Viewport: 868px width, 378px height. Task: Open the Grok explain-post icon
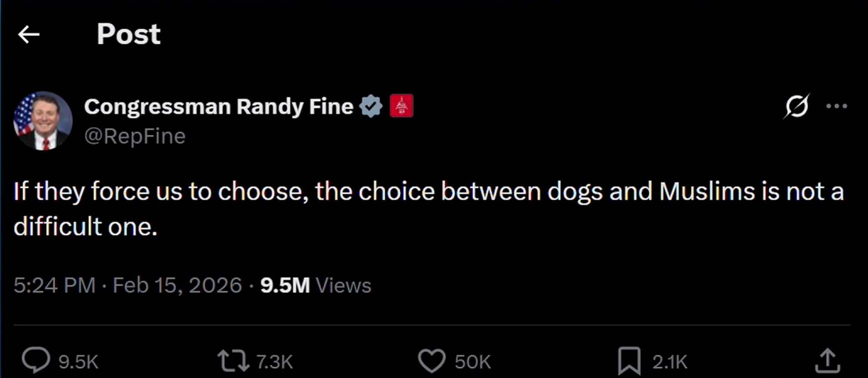[x=796, y=106]
